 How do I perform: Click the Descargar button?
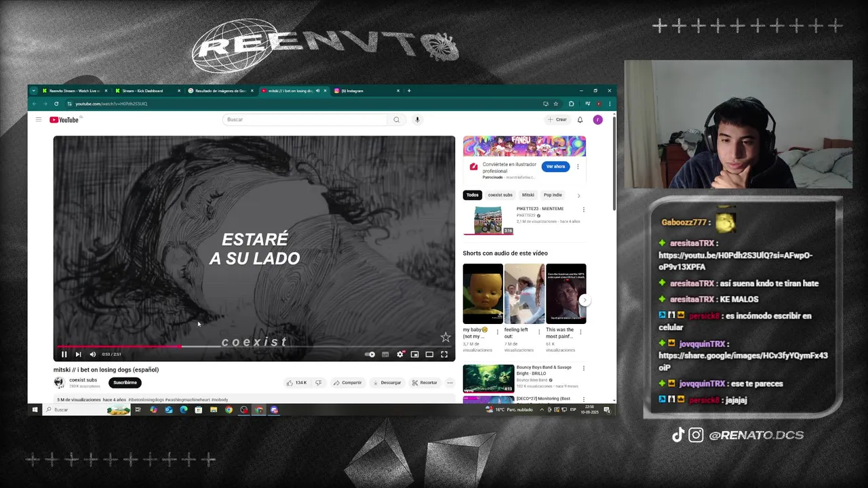(387, 382)
